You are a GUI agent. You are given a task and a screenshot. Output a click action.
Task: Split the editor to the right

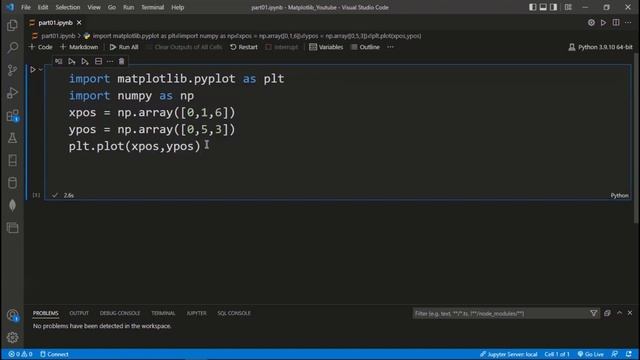click(616, 23)
